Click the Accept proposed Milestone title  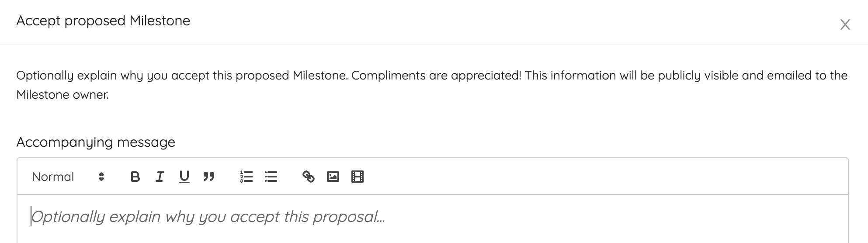click(103, 21)
